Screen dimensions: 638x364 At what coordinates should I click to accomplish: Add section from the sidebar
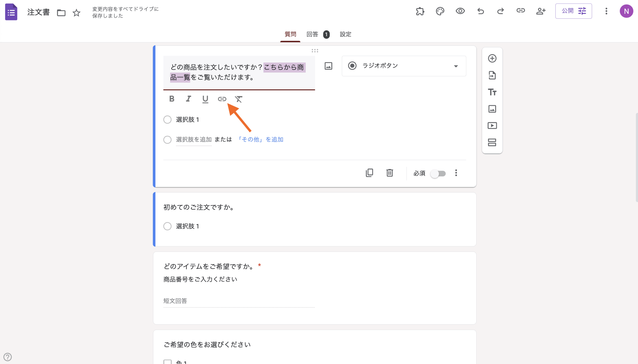[x=492, y=143]
